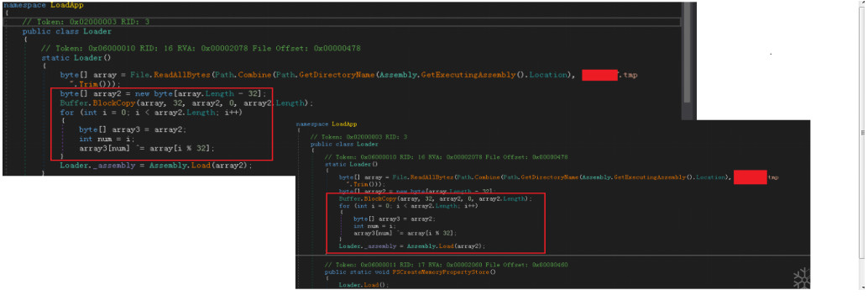868x306 pixels.
Task: Click the "Loader.Load();" line
Action: 364,285
